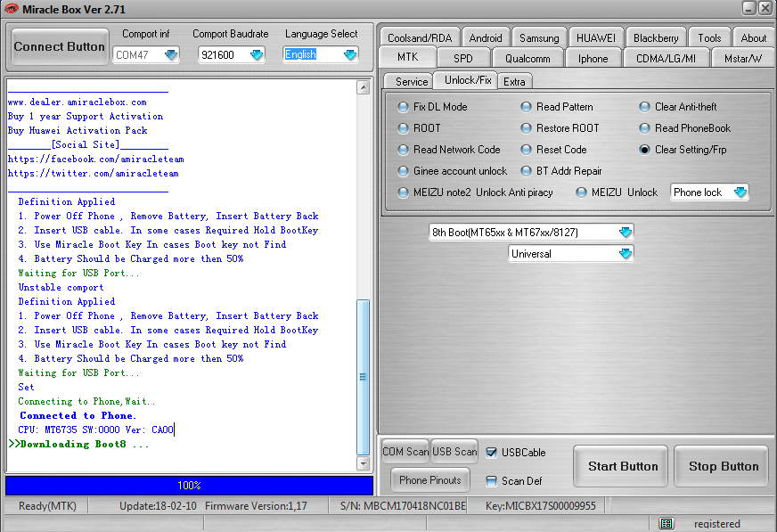Select Reset Code radio button
Screen dimensions: 777x532
pyautogui.click(x=527, y=150)
